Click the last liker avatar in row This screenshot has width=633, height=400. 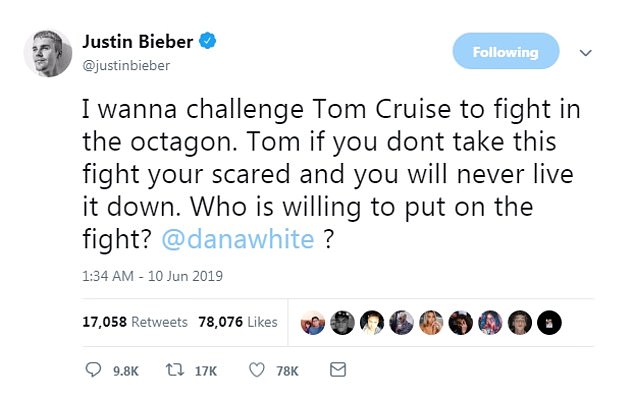tap(550, 322)
